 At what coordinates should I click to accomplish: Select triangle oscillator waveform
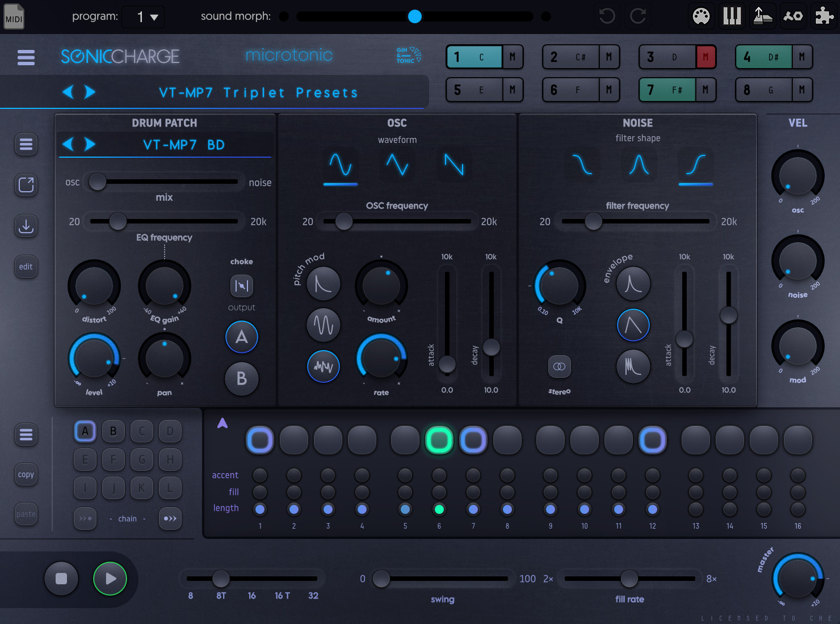click(x=397, y=165)
